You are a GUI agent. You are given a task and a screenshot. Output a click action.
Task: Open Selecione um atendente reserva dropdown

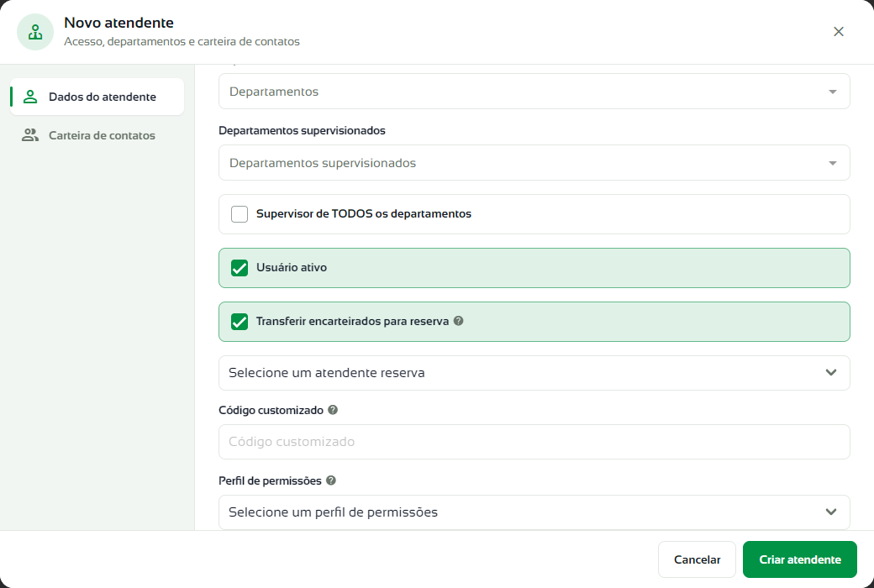[x=534, y=373]
